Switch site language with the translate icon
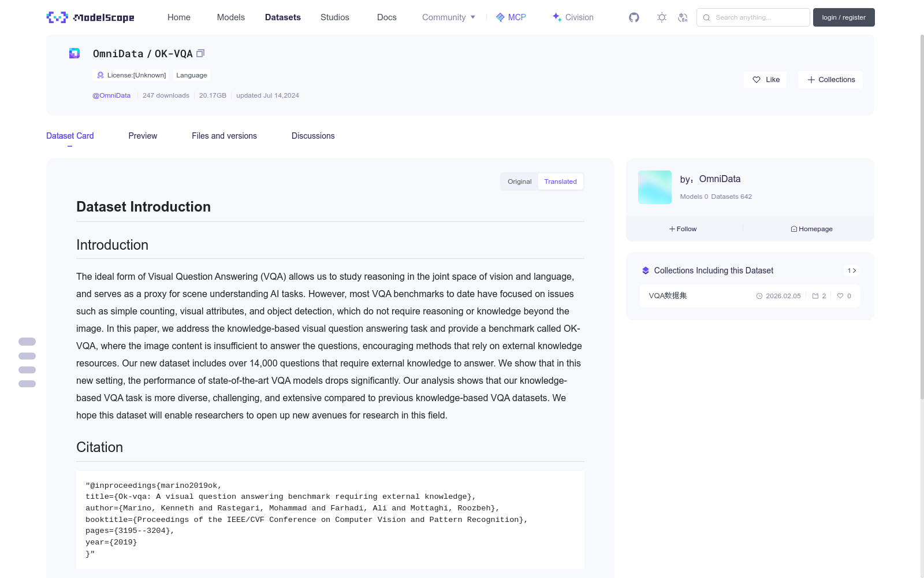Viewport: 924px width, 578px height. click(683, 17)
